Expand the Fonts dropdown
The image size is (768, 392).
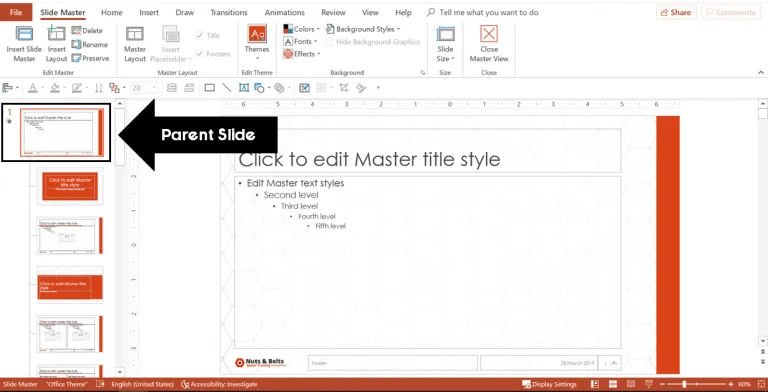tap(301, 42)
